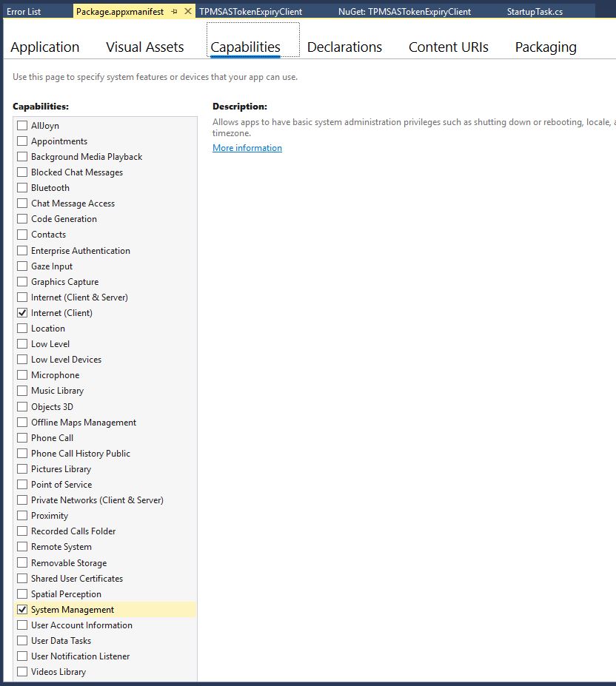This screenshot has width=616, height=686.
Task: Check the Pictures Library capability
Action: click(x=22, y=469)
